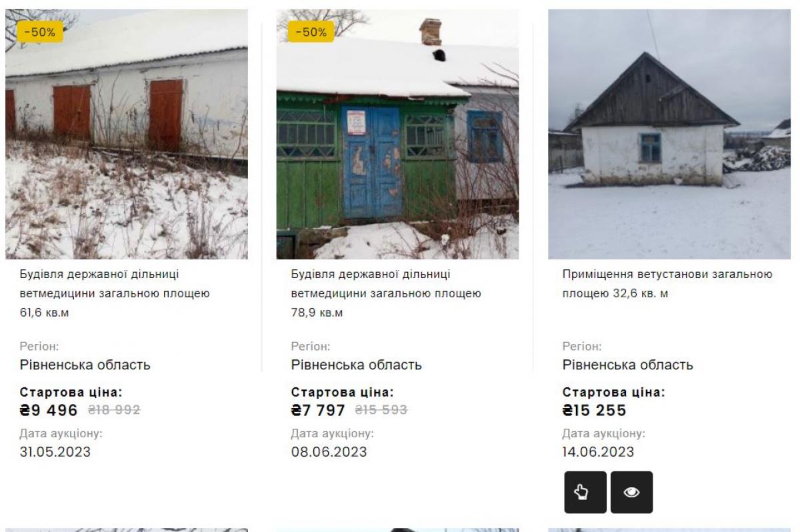Viewport: 800px width, 532px height.
Task: Click the hand pointer bid icon button
Action: 585,492
